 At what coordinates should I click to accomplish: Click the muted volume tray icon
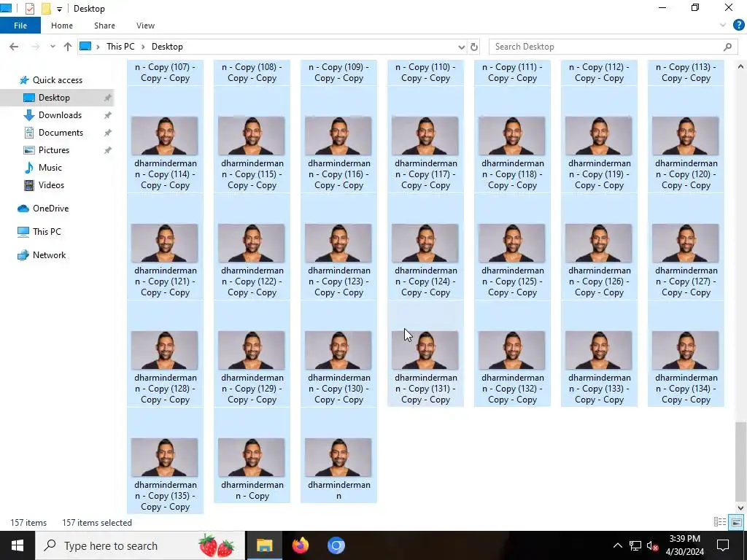[653, 545]
